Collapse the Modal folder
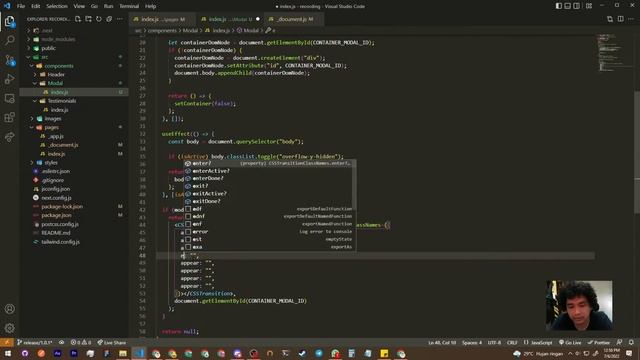 point(55,83)
